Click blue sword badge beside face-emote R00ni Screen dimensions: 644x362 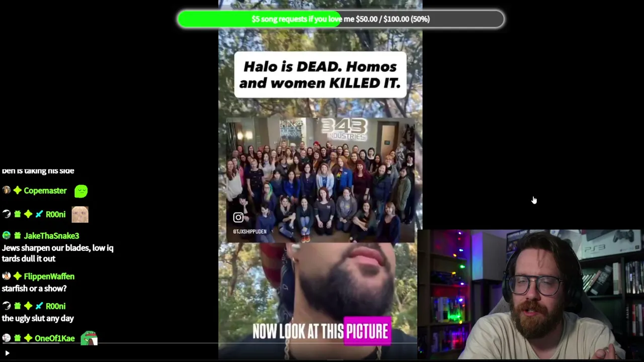click(39, 214)
